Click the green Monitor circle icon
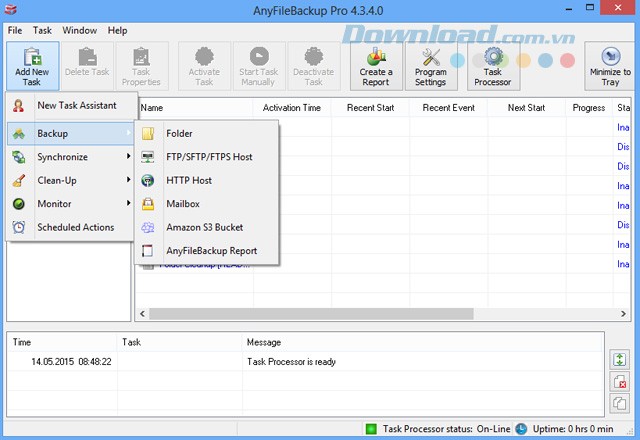Viewport: 640px width, 440px height. 19,204
